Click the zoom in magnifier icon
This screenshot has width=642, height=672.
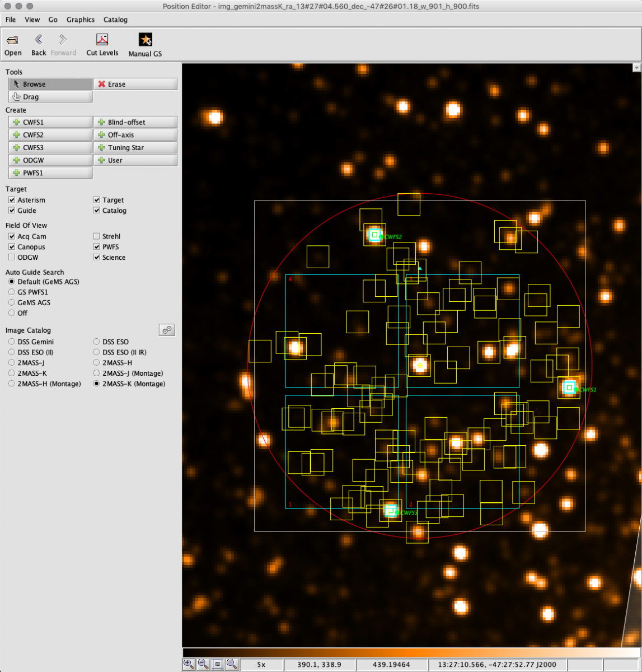click(x=189, y=664)
